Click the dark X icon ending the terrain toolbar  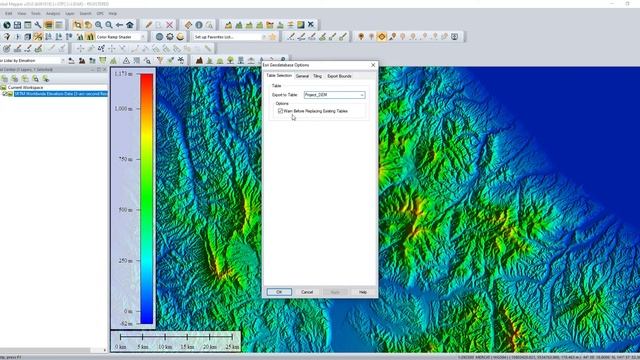tap(311, 24)
